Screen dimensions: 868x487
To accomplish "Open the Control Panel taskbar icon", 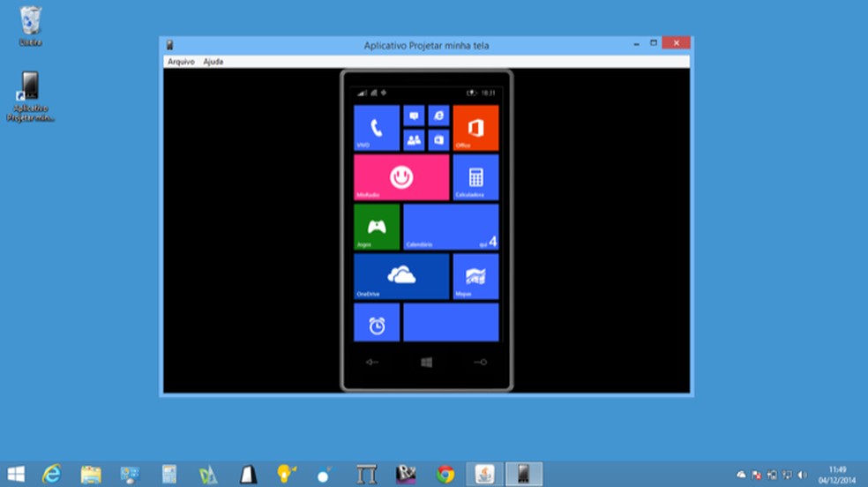I will (130, 475).
